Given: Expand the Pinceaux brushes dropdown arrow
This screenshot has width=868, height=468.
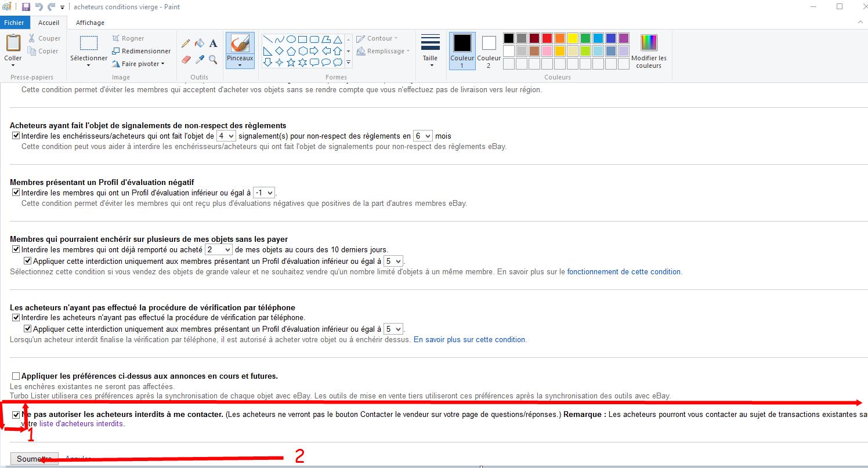Looking at the screenshot, I should click(240, 64).
